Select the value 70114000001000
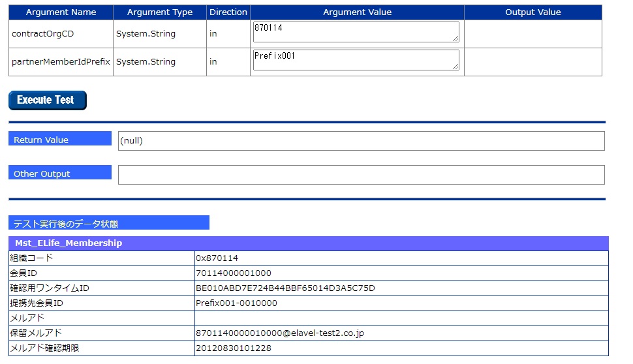Image resolution: width=633 pixels, height=364 pixels. click(234, 273)
